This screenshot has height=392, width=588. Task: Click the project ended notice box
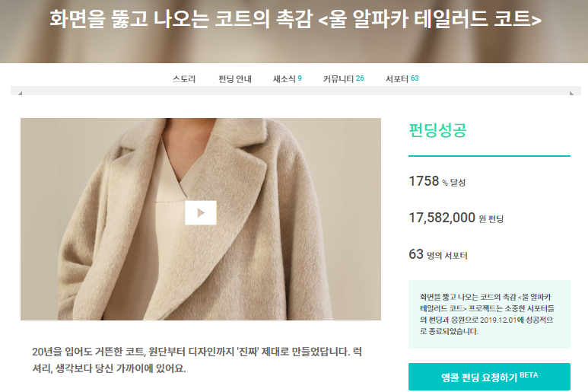coord(489,314)
